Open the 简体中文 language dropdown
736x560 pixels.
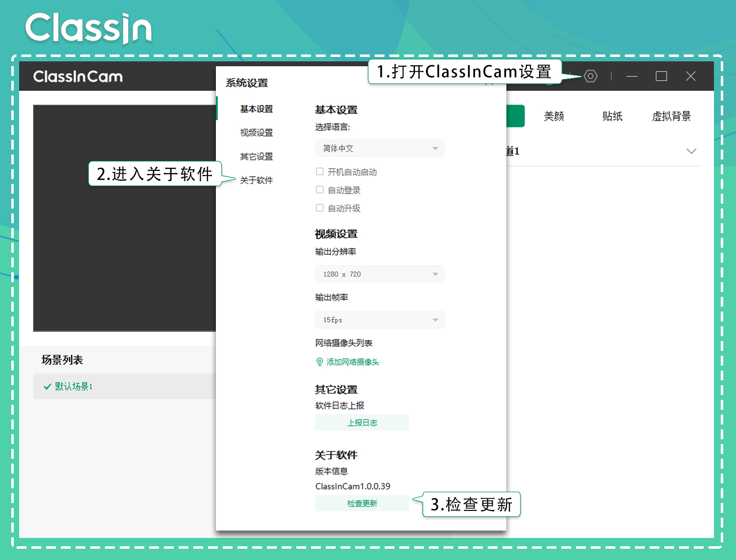[x=379, y=148]
